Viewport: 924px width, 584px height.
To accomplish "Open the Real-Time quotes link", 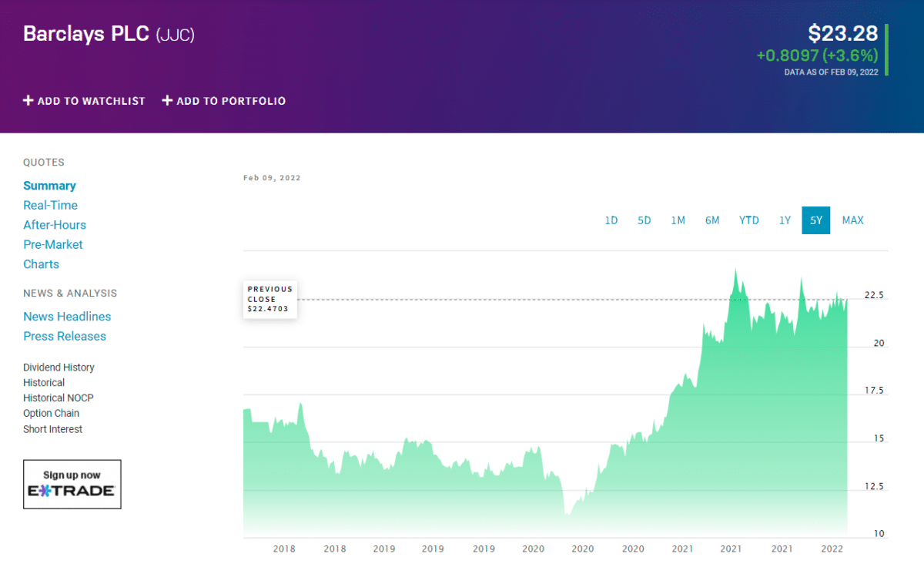I will pos(50,206).
